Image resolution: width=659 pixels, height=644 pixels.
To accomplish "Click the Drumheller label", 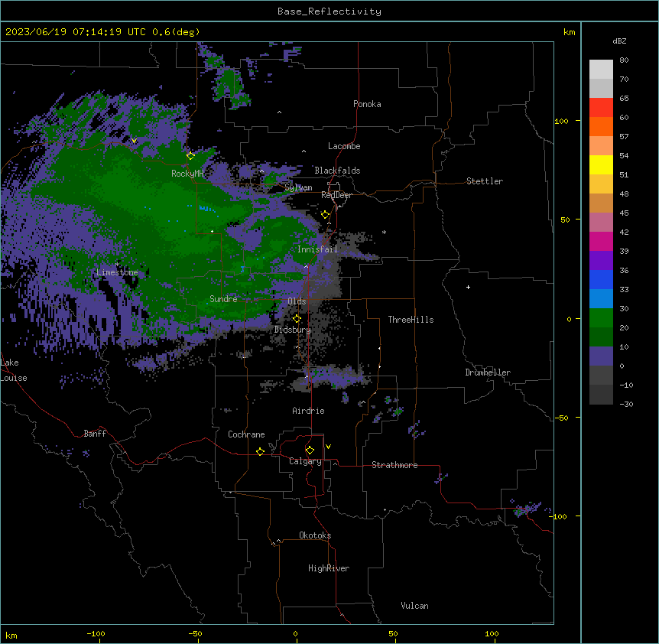I will (x=488, y=372).
